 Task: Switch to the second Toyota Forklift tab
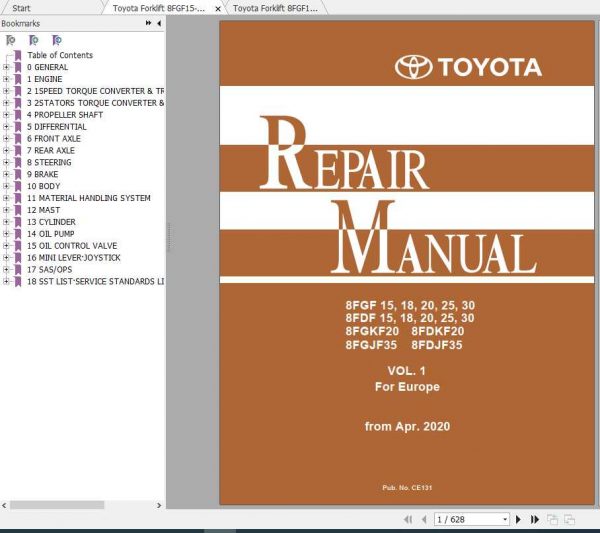275,8
